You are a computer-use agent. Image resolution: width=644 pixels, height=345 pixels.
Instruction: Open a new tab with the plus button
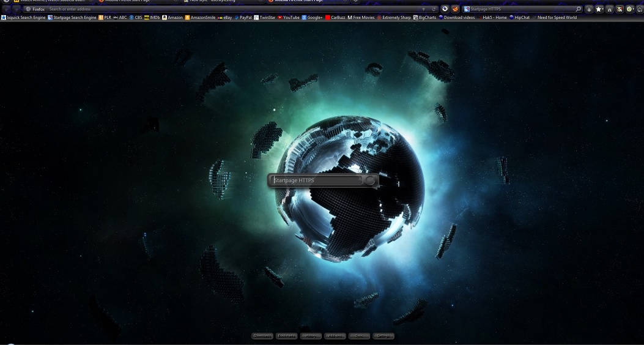(356, 1)
